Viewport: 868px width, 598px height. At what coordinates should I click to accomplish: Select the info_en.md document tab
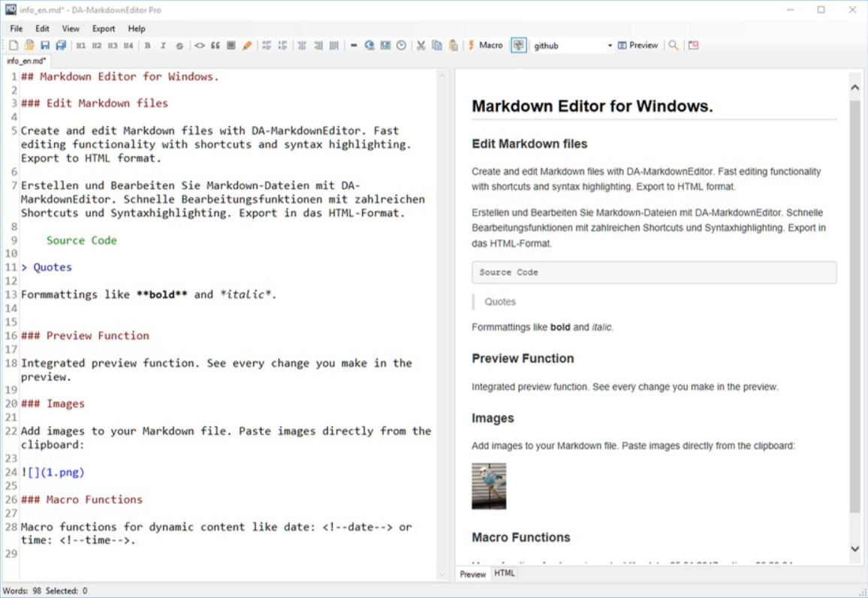pyautogui.click(x=26, y=61)
